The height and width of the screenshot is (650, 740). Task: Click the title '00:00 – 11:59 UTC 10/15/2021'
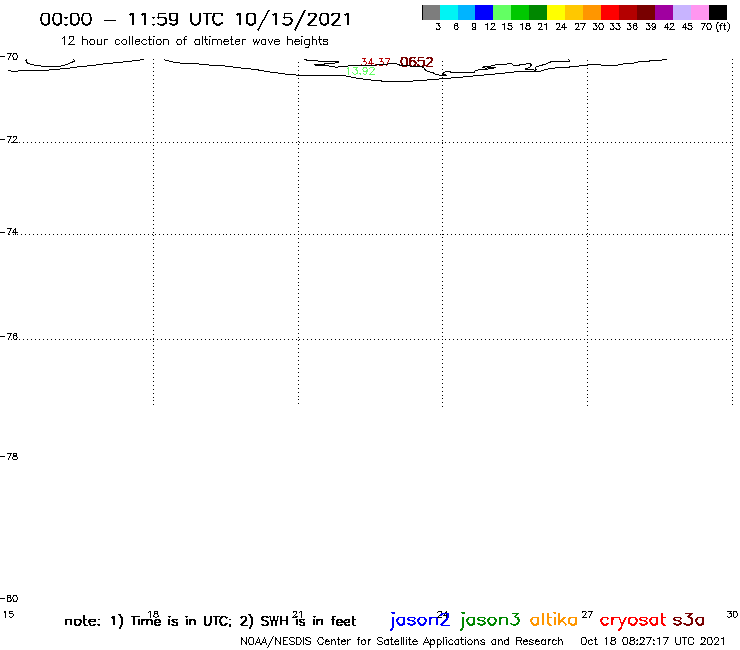coord(195,20)
